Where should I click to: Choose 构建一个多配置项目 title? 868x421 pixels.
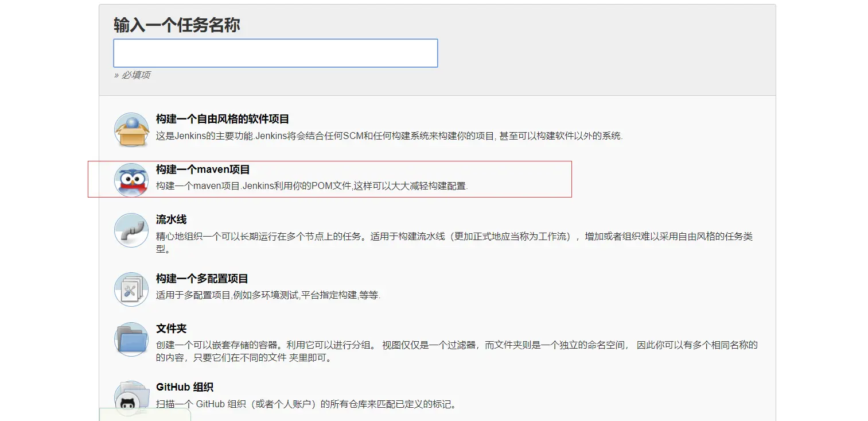(202, 279)
